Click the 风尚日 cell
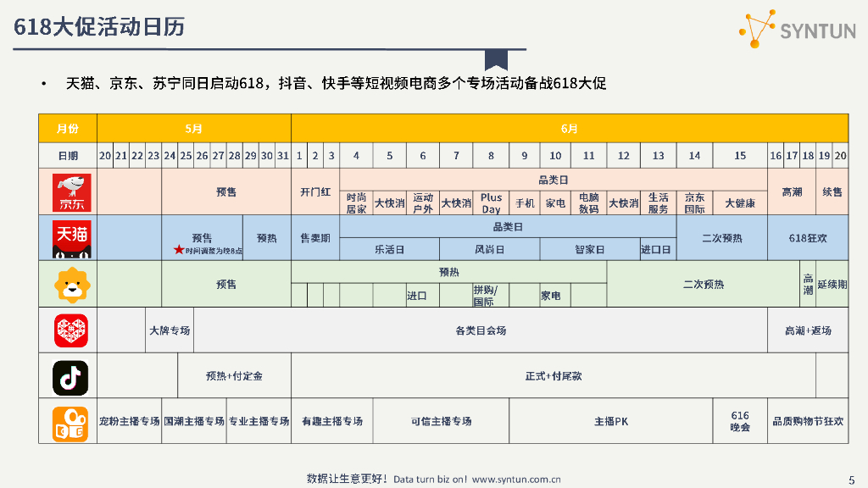The height and width of the screenshot is (488, 868). pyautogui.click(x=490, y=250)
